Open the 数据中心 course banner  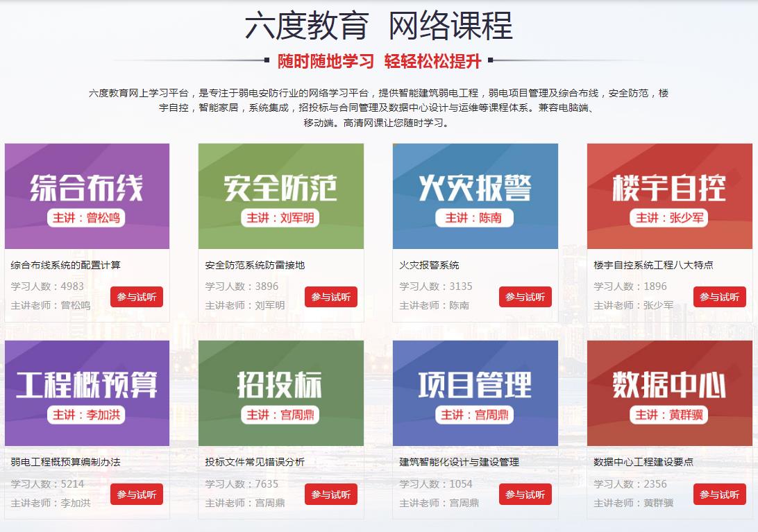click(x=670, y=393)
